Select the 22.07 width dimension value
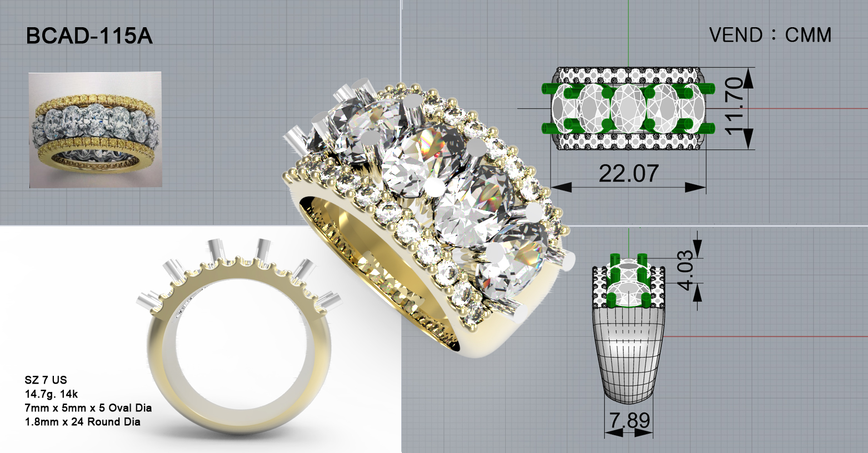The width and height of the screenshot is (868, 453). pos(628,174)
